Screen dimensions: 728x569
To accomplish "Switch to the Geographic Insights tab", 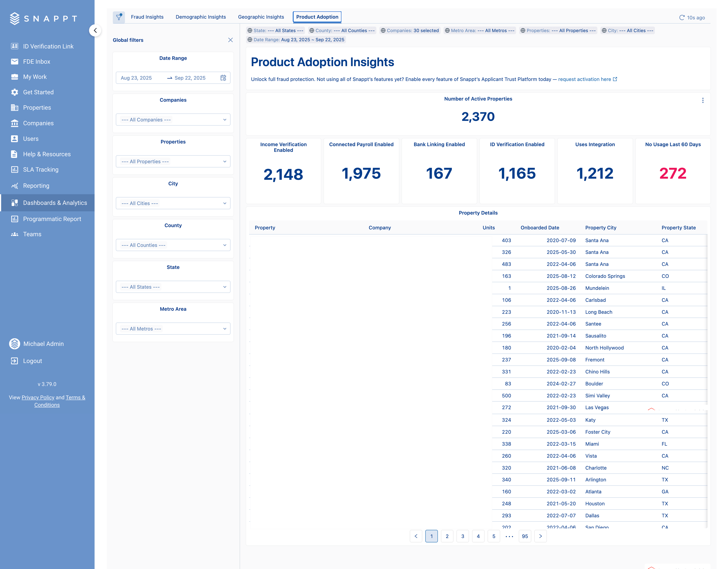I will click(x=261, y=17).
